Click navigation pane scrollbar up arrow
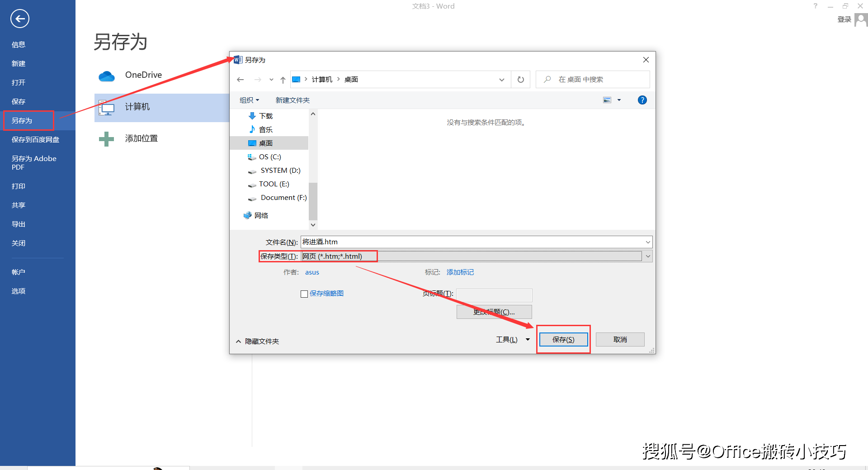The width and height of the screenshot is (868, 470). click(x=313, y=114)
